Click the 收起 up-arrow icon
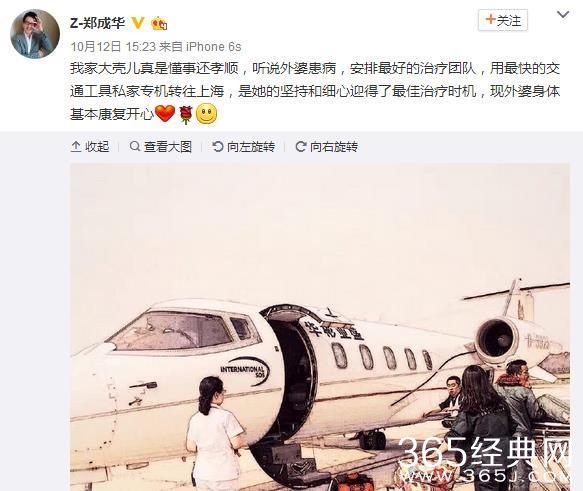This screenshot has width=583, height=491. click(x=75, y=147)
